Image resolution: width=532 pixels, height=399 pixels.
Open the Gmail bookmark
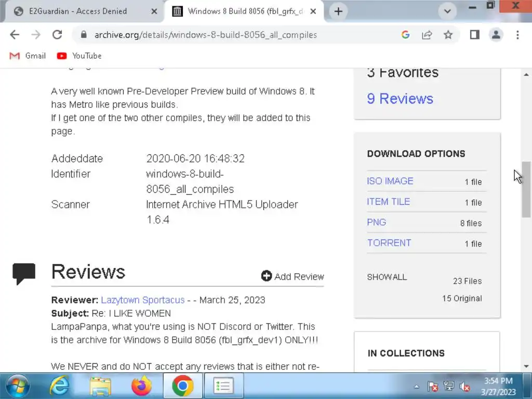click(x=28, y=56)
